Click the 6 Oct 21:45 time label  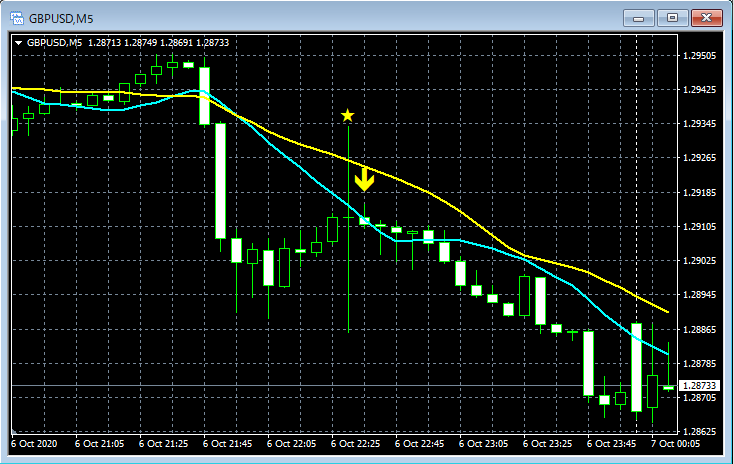(228, 444)
